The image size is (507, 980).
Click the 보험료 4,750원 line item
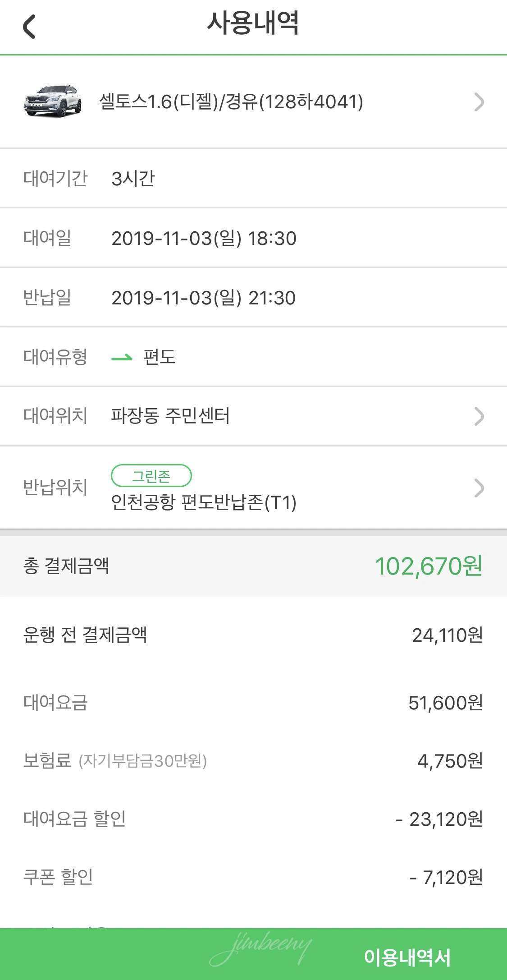coord(253,761)
